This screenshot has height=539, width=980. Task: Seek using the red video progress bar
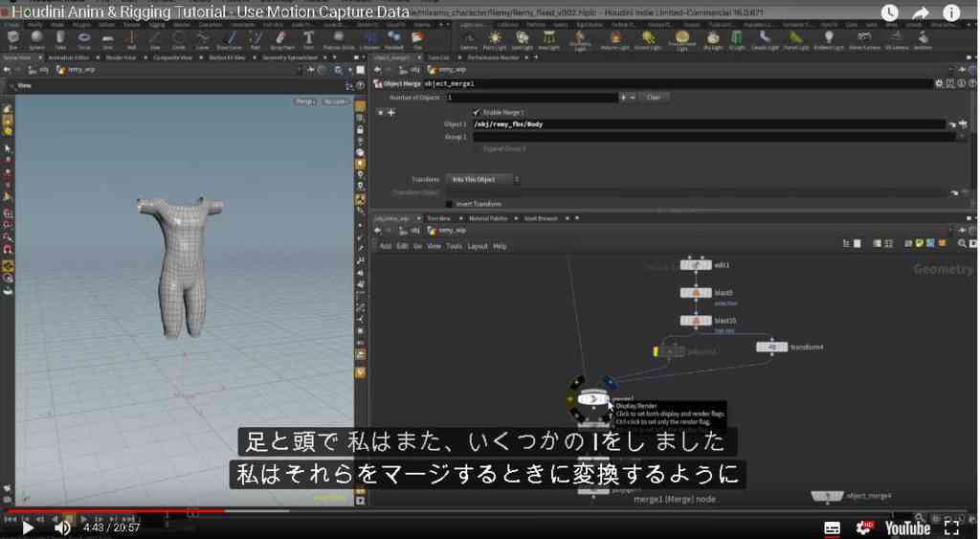point(116,511)
